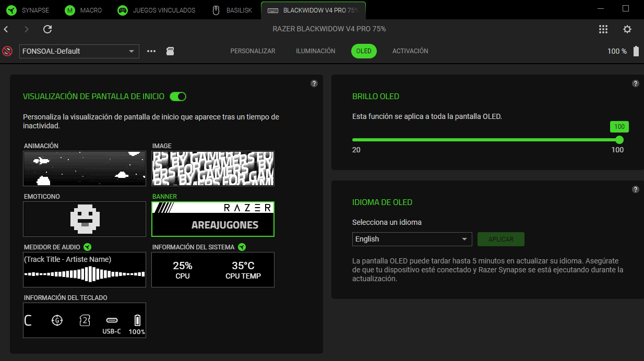Select the Información del sistema thumbnail
The width and height of the screenshot is (644, 361).
pos(213,270)
